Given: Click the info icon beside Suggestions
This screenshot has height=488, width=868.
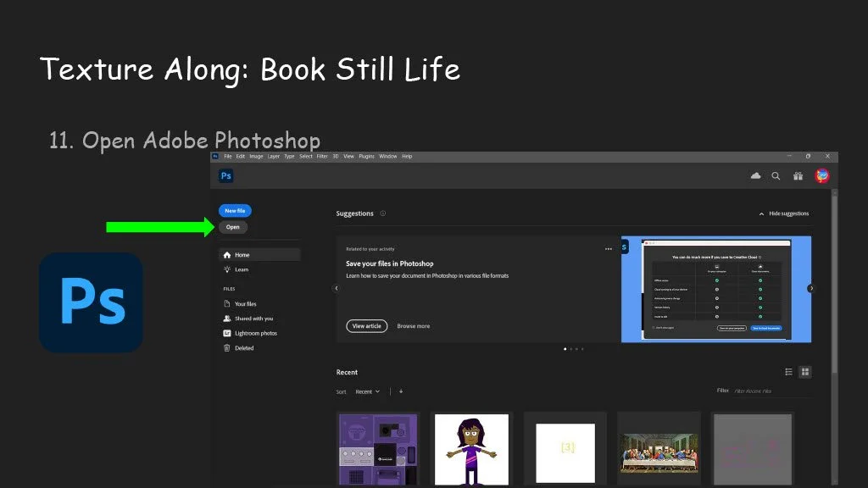Looking at the screenshot, I should coord(382,213).
